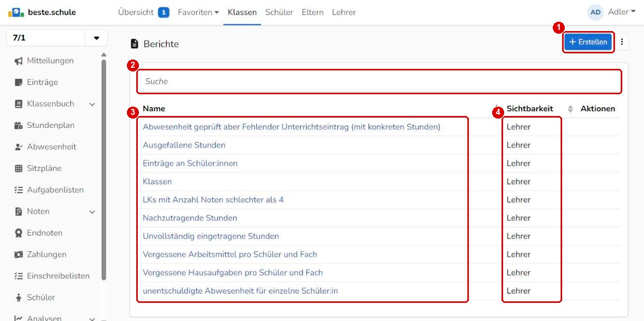
Task: Open report LKs mit Anzahl Noten schlechter als 4
Action: pos(213,199)
